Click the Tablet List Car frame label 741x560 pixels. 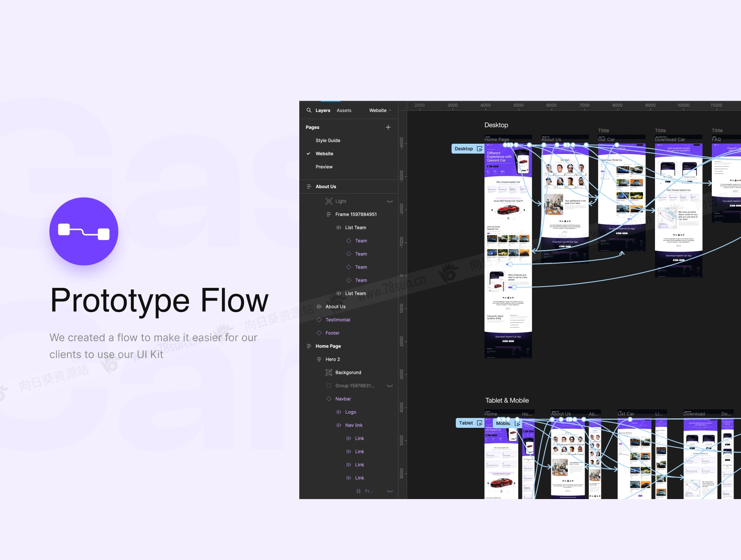[x=626, y=414]
